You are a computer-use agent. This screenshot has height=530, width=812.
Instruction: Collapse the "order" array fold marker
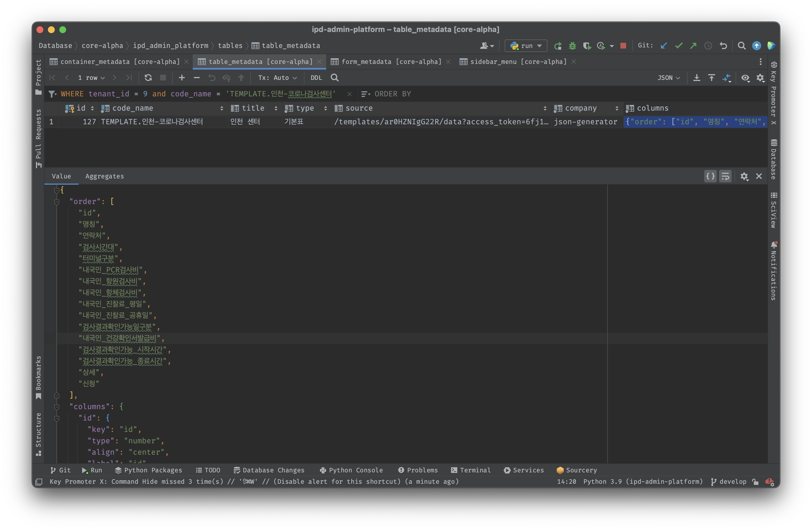pyautogui.click(x=57, y=202)
